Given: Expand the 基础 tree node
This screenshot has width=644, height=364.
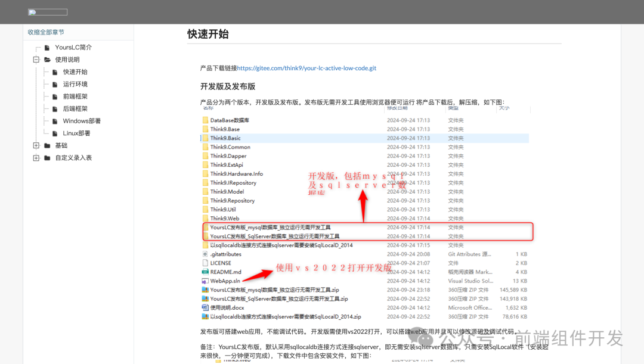Looking at the screenshot, I should pyautogui.click(x=36, y=146).
